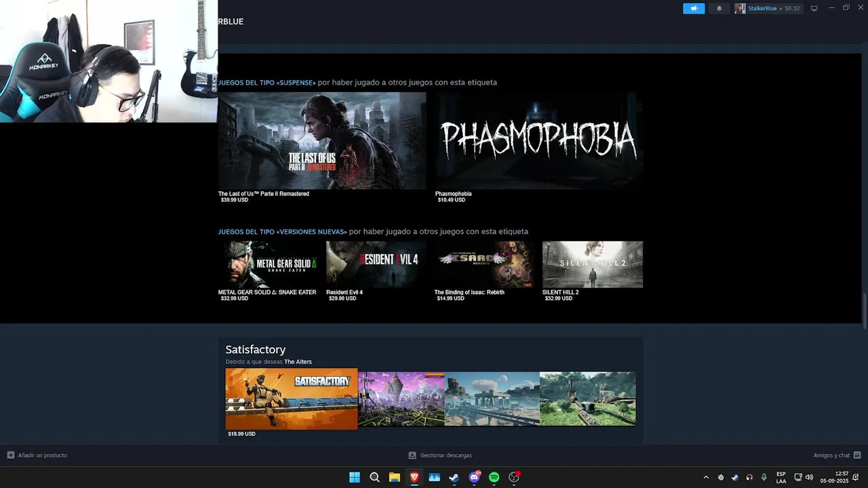Screen dimensions: 868x488
Task: Click the METAL GEAR SOLID Δ: SNAKE EATER title
Action: [267, 292]
